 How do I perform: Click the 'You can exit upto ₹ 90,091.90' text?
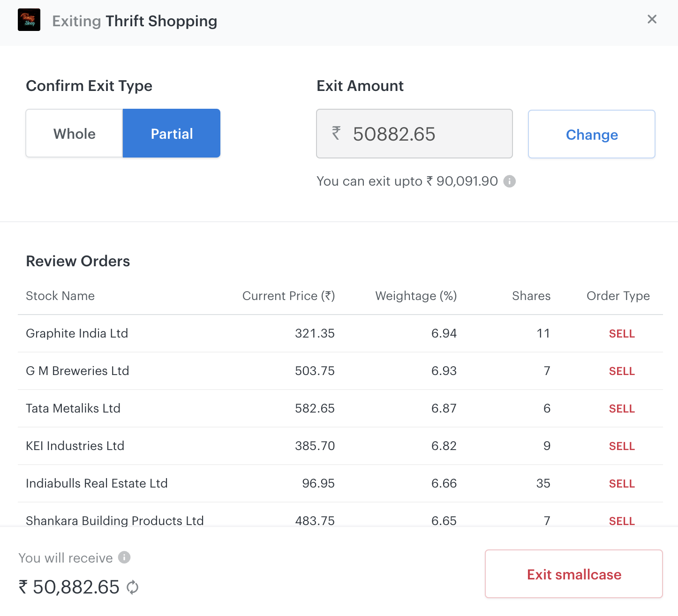(407, 181)
